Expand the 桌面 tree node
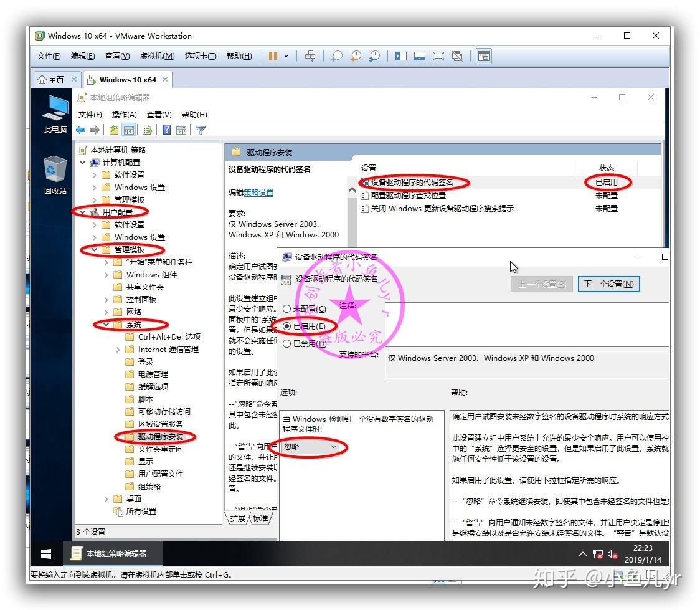 [x=106, y=499]
